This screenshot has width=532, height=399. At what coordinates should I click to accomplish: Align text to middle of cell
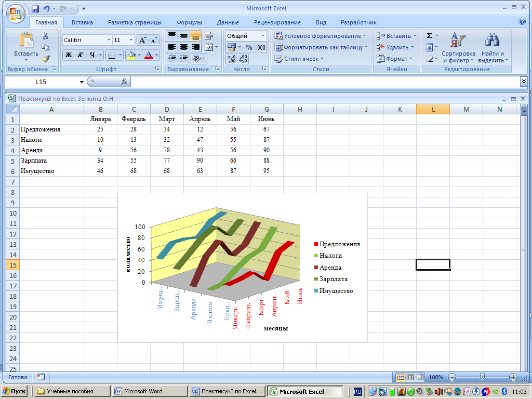pos(184,36)
